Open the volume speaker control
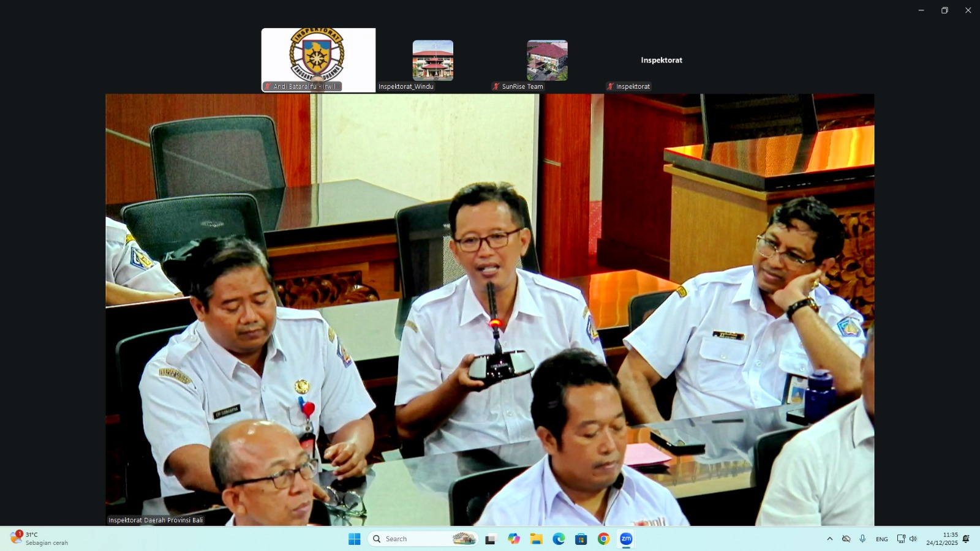Viewport: 980px width, 551px height. (913, 539)
